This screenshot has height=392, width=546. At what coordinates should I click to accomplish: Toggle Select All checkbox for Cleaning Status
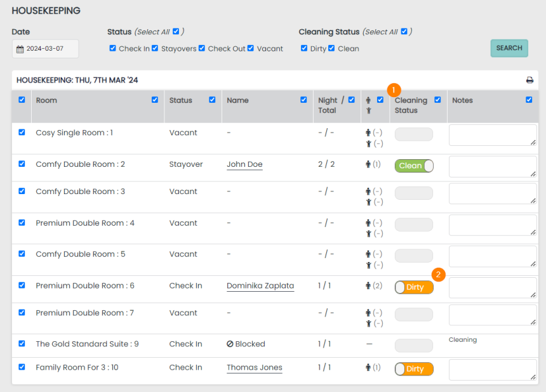pyautogui.click(x=404, y=31)
